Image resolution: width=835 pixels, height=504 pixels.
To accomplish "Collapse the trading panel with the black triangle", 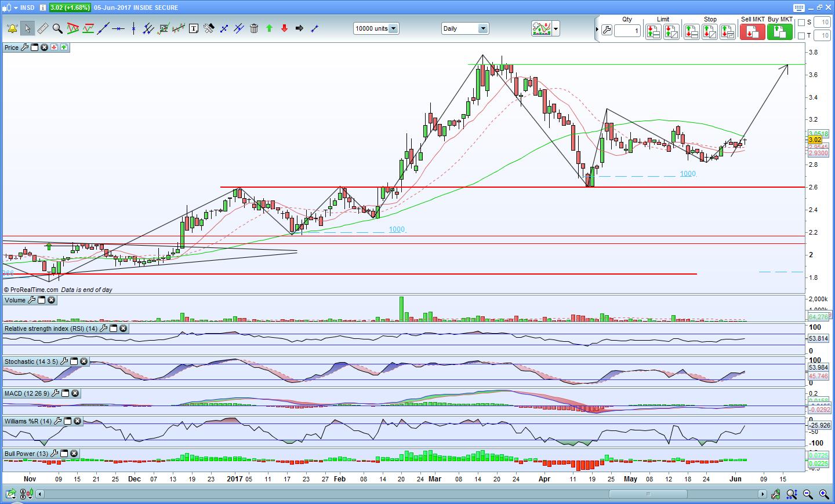I will point(597,29).
